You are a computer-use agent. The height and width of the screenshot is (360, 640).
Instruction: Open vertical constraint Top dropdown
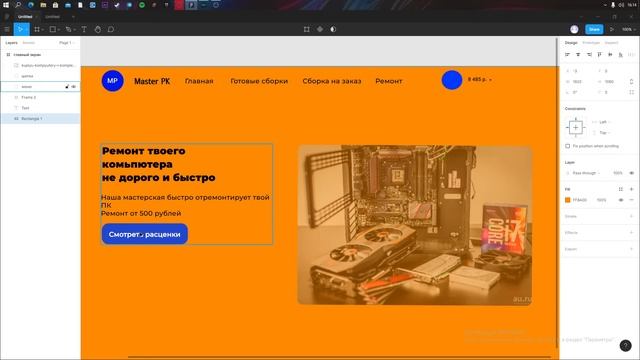604,133
